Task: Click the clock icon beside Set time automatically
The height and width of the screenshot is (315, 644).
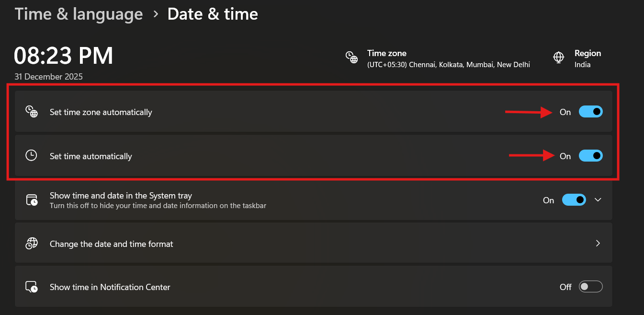Action: [32, 156]
